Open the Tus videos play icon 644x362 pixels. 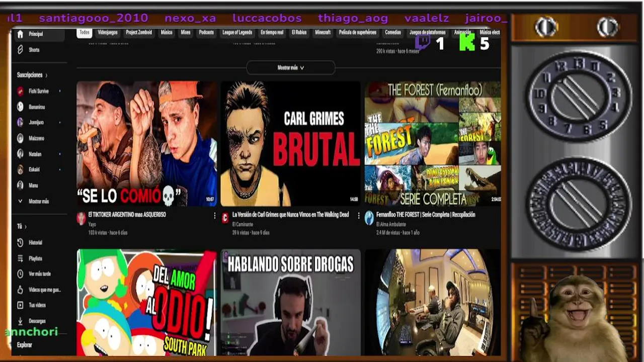click(x=20, y=305)
